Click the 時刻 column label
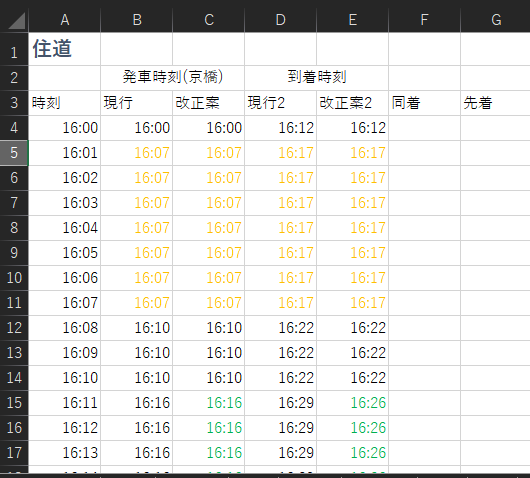The height and width of the screenshot is (478, 530). coord(65,103)
